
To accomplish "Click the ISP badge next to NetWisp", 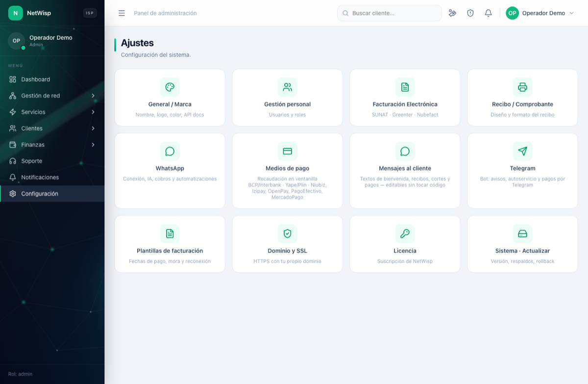I will [90, 13].
